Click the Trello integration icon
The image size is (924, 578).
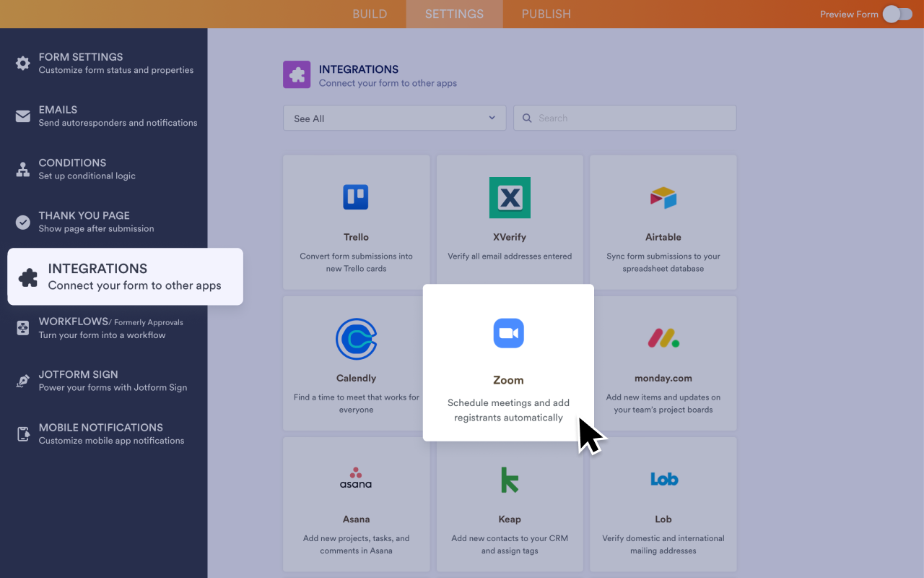356,197
